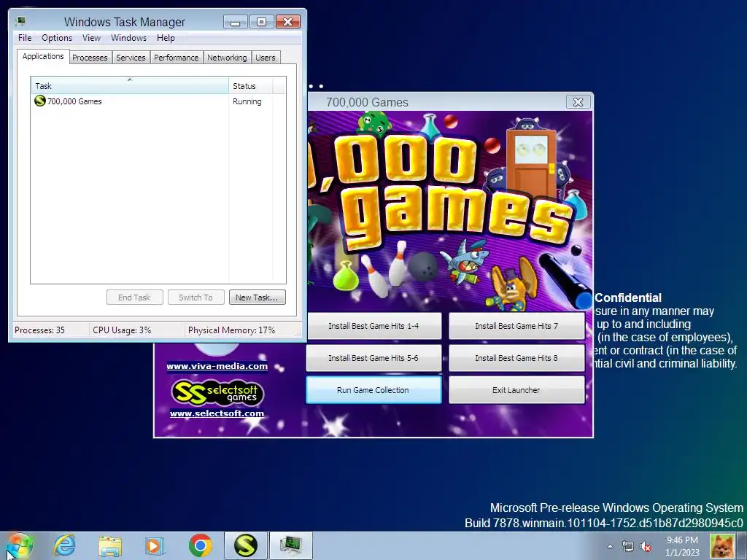
Task: Launch Internet Explorer from taskbar
Action: (64, 545)
